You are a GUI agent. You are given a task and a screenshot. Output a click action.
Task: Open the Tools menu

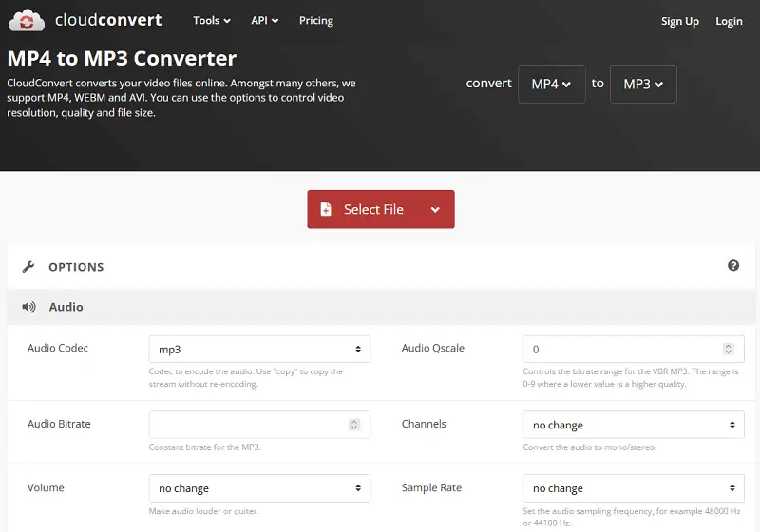211,20
